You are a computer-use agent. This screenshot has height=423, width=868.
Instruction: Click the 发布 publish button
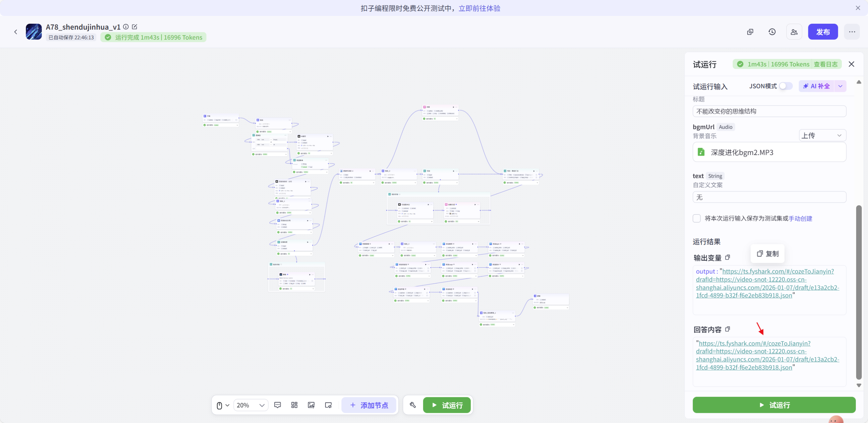[823, 32]
